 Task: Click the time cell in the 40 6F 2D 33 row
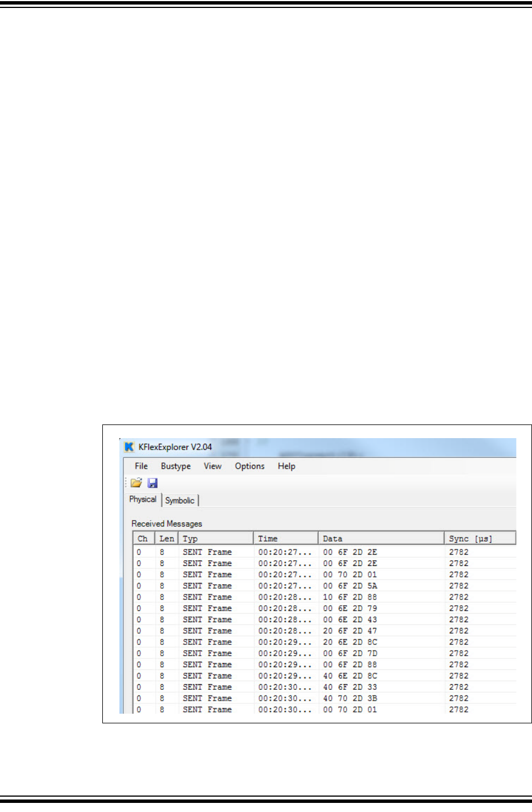tap(285, 687)
